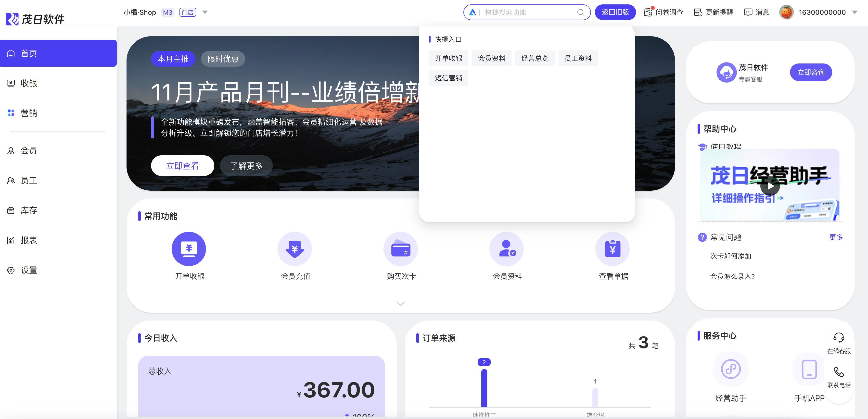Expand the 小橘·Shop store dropdown
868x419 pixels.
click(x=205, y=12)
